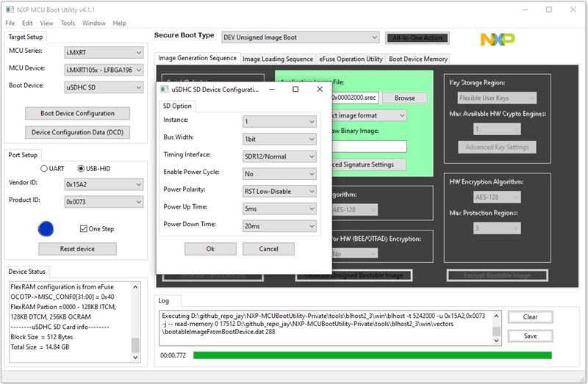Viewport: 588px width, 384px height.
Task: Click the Reset device button
Action: [x=77, y=249]
